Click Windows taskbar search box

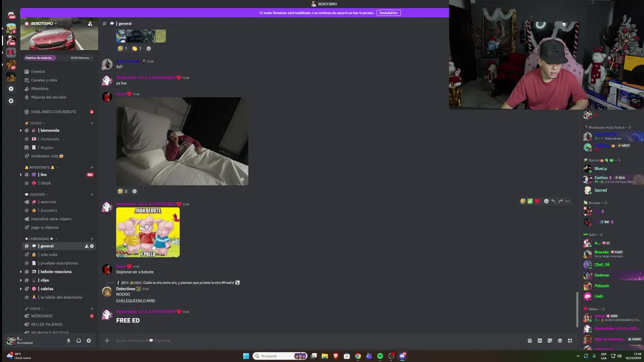click(281, 356)
